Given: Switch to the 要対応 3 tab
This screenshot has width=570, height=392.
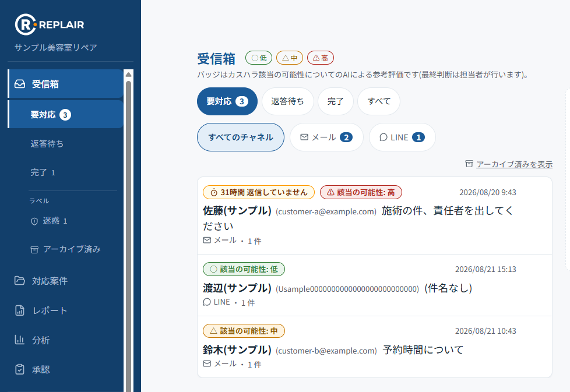Looking at the screenshot, I should pos(227,101).
